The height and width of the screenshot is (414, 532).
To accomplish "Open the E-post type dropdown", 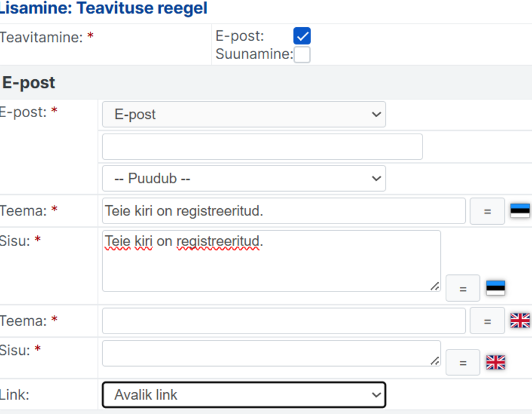I will point(244,114).
